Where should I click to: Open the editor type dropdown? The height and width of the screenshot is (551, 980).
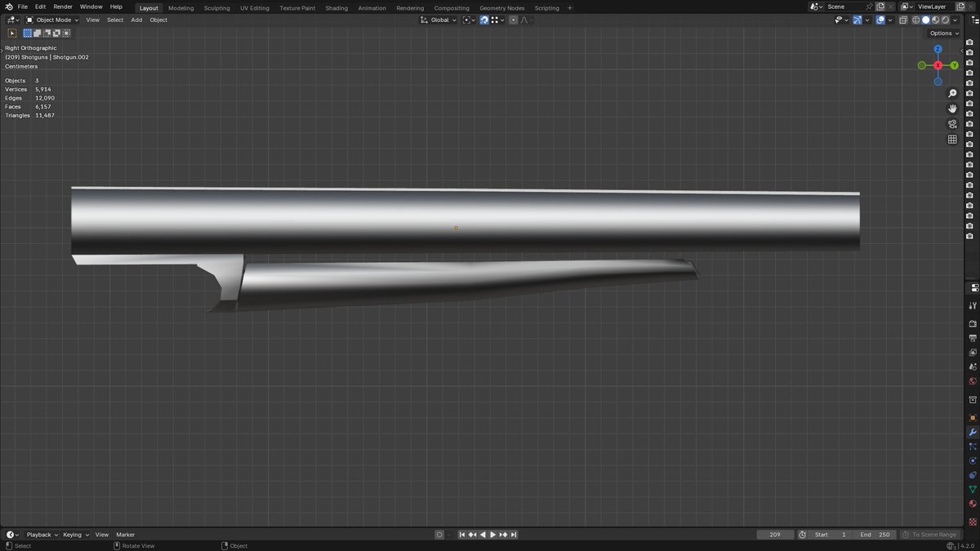pyautogui.click(x=11, y=20)
